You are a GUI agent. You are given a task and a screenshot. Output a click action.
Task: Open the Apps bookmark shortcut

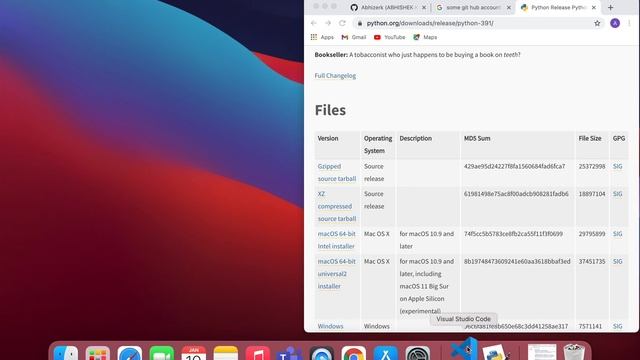322,37
